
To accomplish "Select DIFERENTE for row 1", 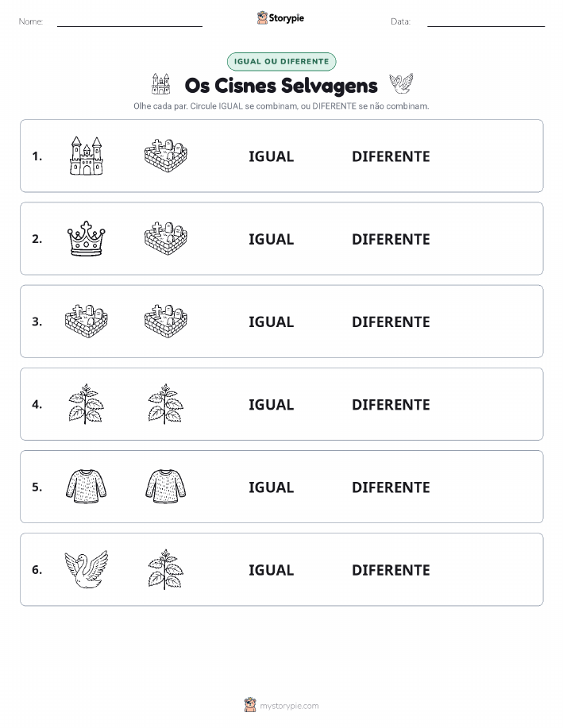I will [x=391, y=156].
